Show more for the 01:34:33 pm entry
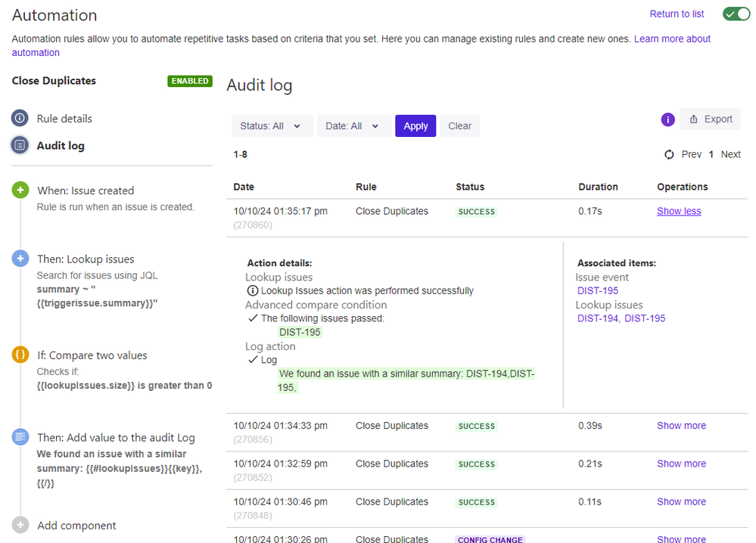 tap(681, 426)
